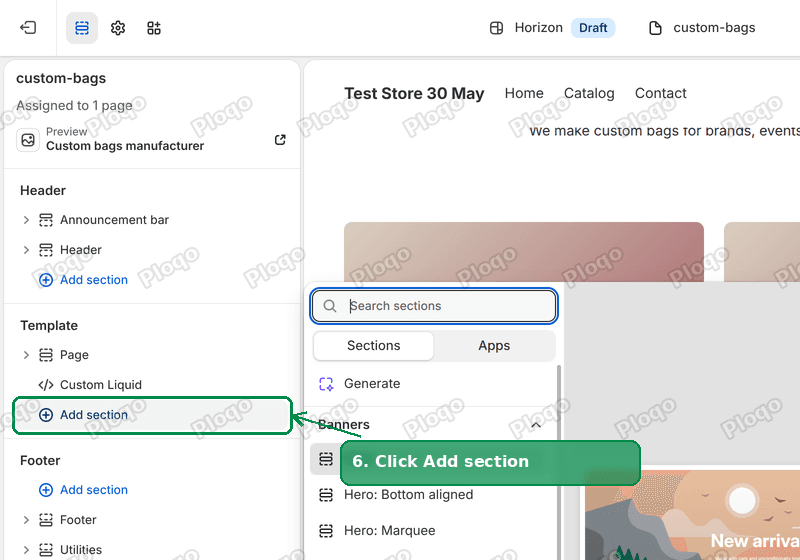800x560 pixels.
Task: Open Catalog in store navigation
Action: (x=589, y=93)
